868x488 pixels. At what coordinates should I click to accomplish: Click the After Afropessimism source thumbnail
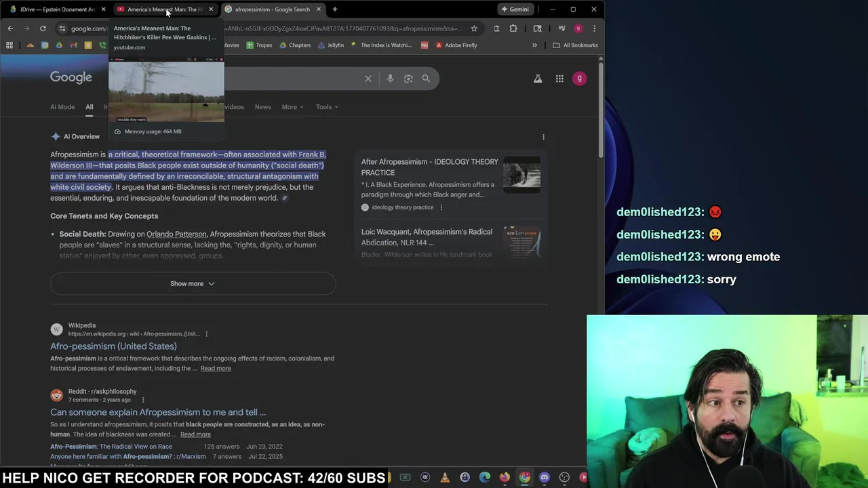(521, 175)
